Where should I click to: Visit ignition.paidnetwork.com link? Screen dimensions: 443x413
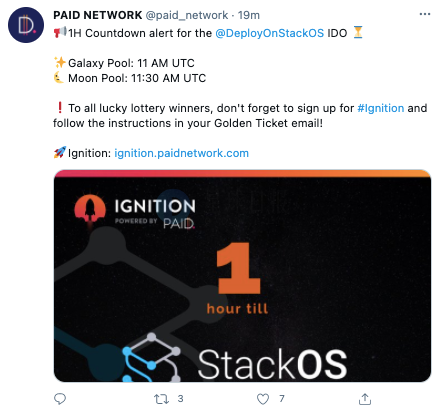[181, 153]
